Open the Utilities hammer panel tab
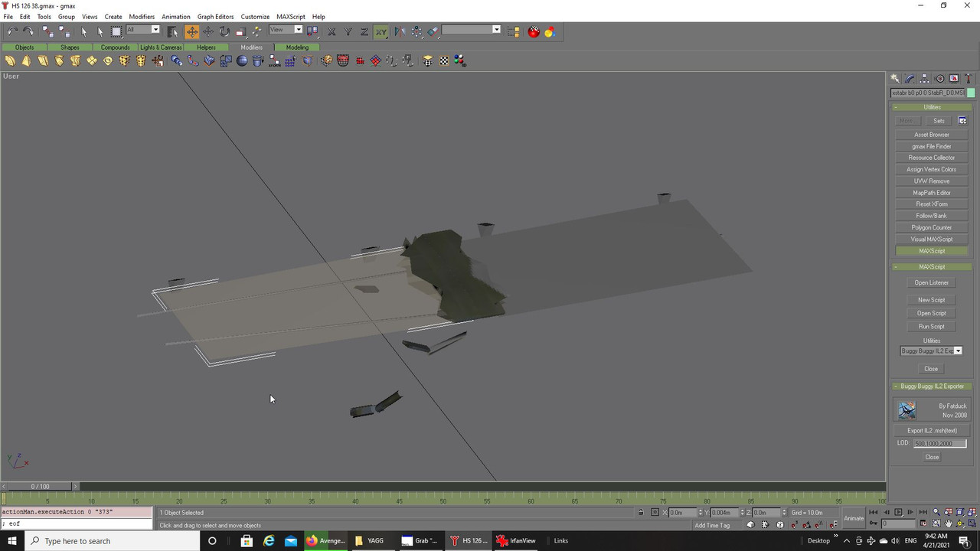The width and height of the screenshot is (980, 551). tap(969, 78)
